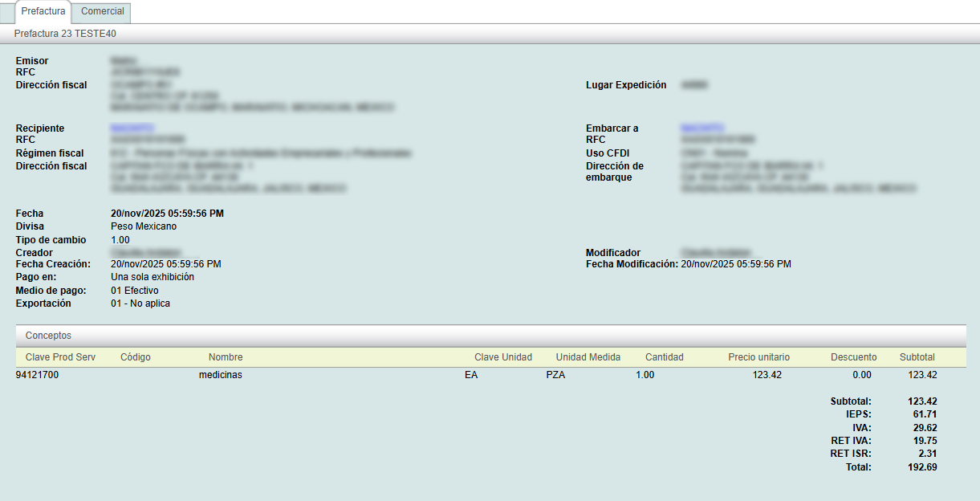Image resolution: width=980 pixels, height=501 pixels.
Task: Click the Precio unitario column header
Action: 758,357
